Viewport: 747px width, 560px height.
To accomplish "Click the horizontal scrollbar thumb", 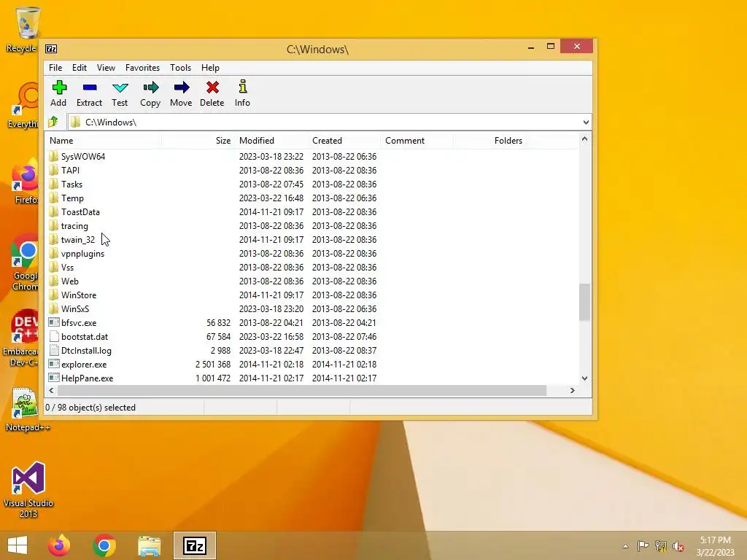I will click(x=301, y=391).
